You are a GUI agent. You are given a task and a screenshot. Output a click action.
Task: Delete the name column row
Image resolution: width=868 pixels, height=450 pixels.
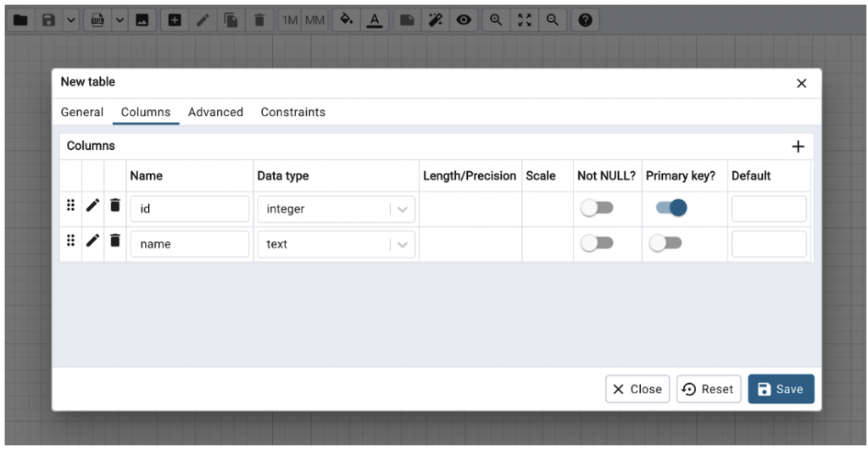[115, 241]
